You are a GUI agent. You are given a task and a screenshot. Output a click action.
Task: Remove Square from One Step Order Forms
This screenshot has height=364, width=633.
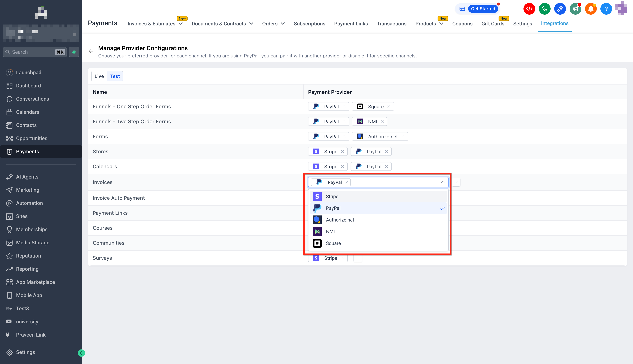tap(389, 106)
